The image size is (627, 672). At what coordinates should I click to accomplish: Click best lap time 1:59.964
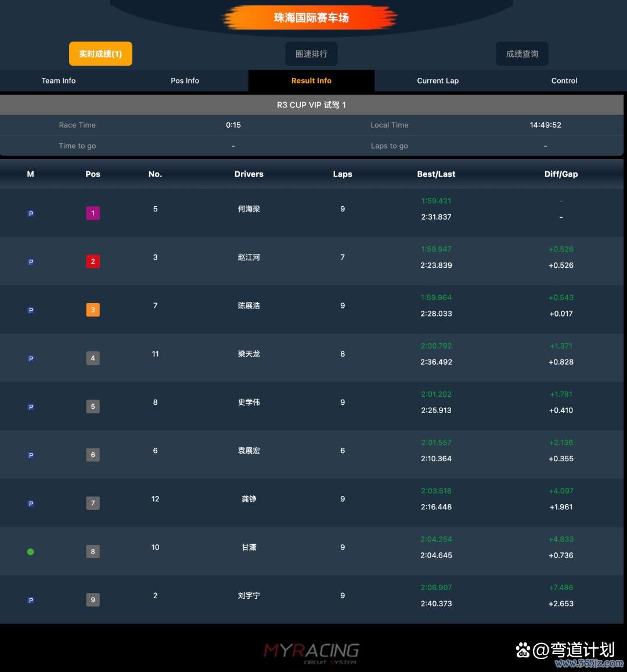click(436, 297)
